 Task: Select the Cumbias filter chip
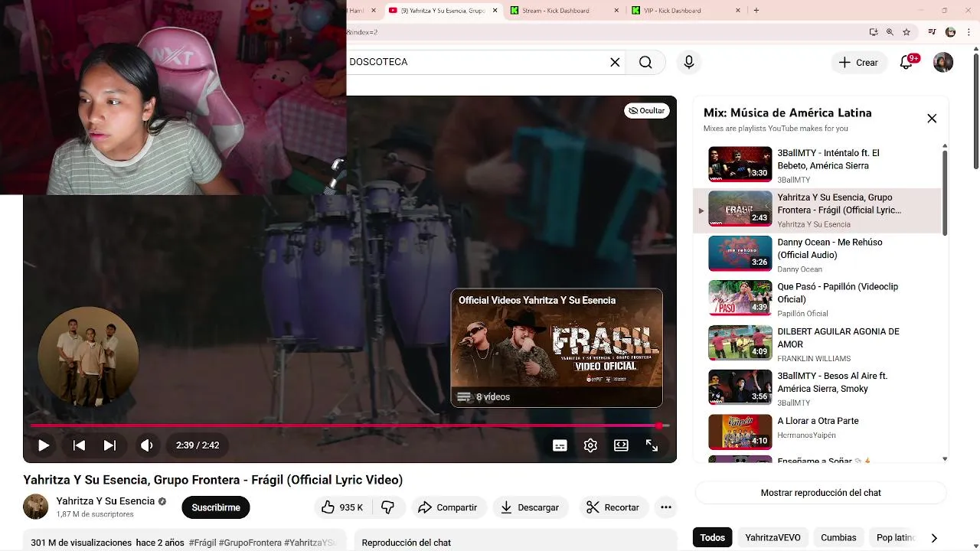(838, 538)
